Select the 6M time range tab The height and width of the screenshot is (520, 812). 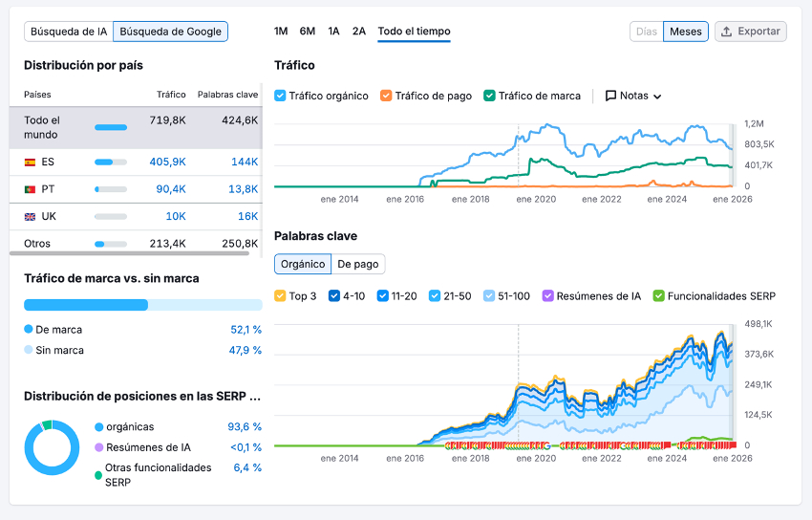pos(307,32)
